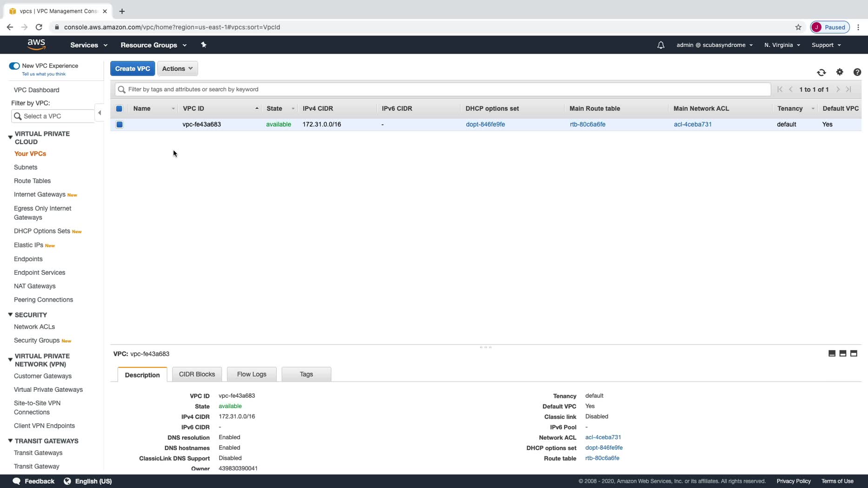The image size is (868, 488).
Task: Switch to the Tags tab
Action: point(306,374)
